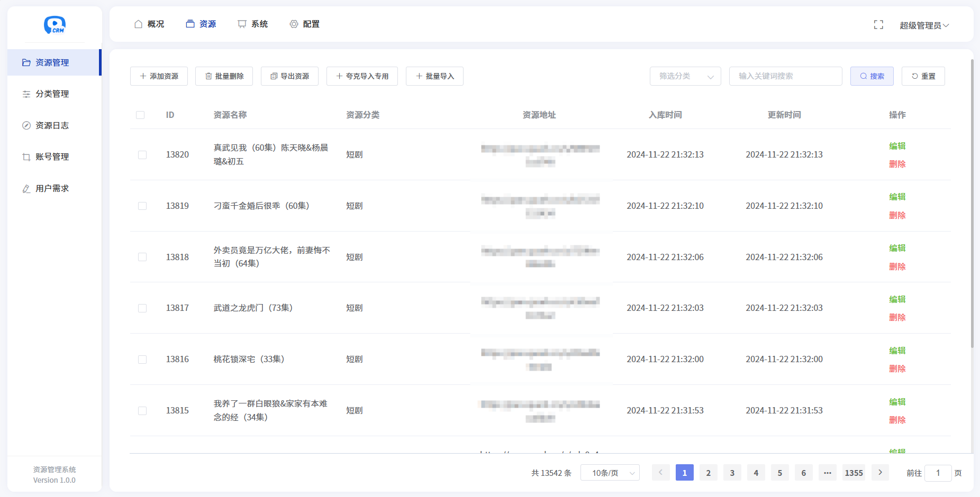The height and width of the screenshot is (497, 980).
Task: Click 删除 for row 13819
Action: click(897, 215)
